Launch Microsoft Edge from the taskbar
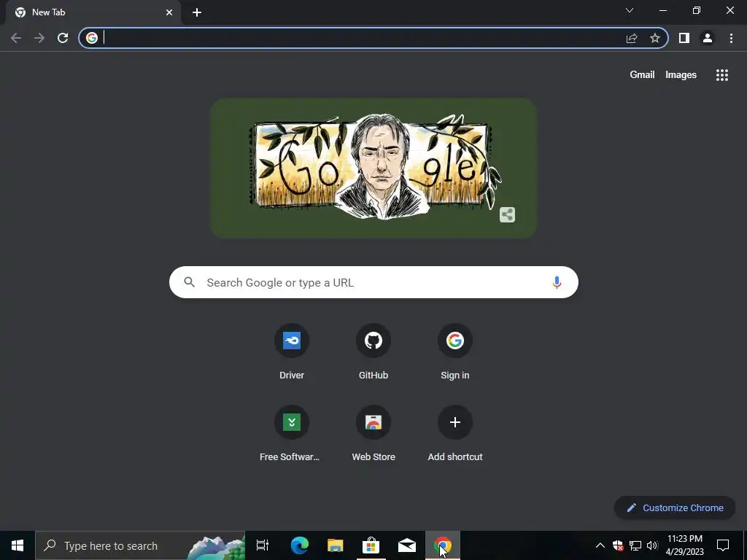 click(300, 545)
